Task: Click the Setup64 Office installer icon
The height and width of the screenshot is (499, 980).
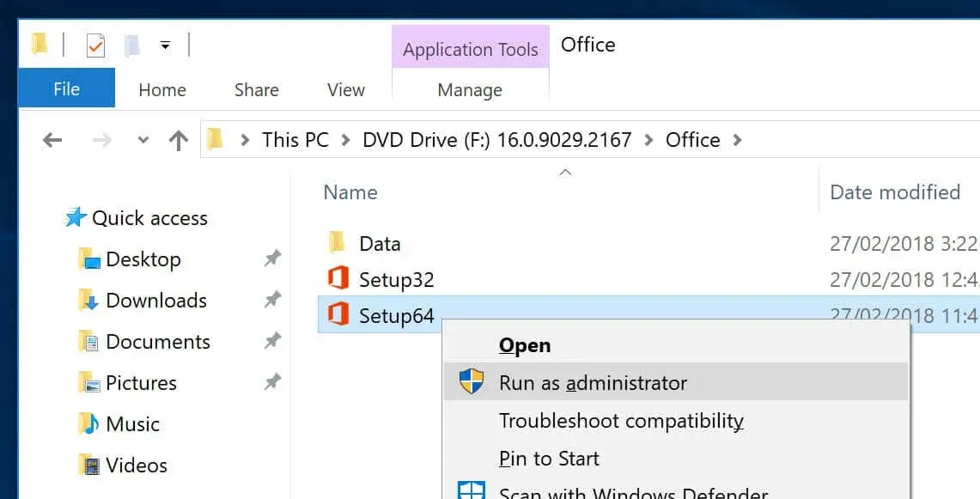Action: click(338, 315)
